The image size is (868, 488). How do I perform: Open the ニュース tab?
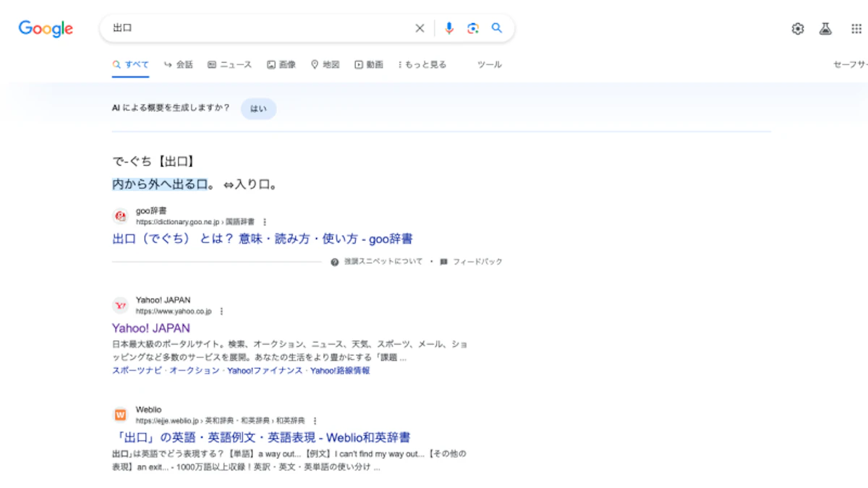pos(231,64)
